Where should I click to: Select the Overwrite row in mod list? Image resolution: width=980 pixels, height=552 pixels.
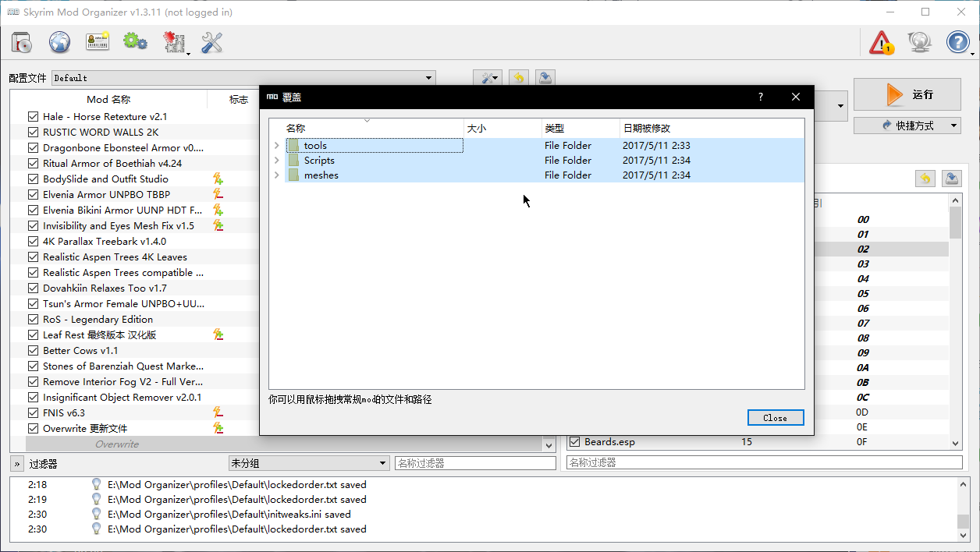[x=117, y=444]
